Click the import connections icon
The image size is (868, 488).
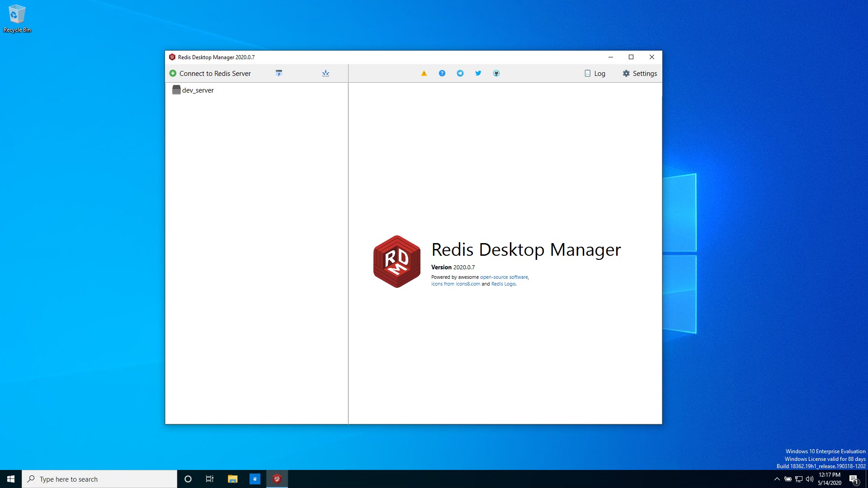click(279, 73)
